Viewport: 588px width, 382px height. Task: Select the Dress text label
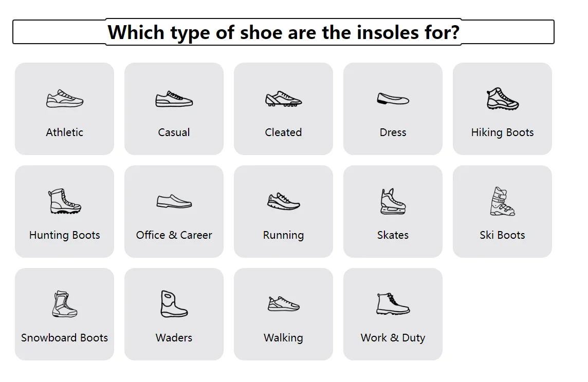point(393,132)
